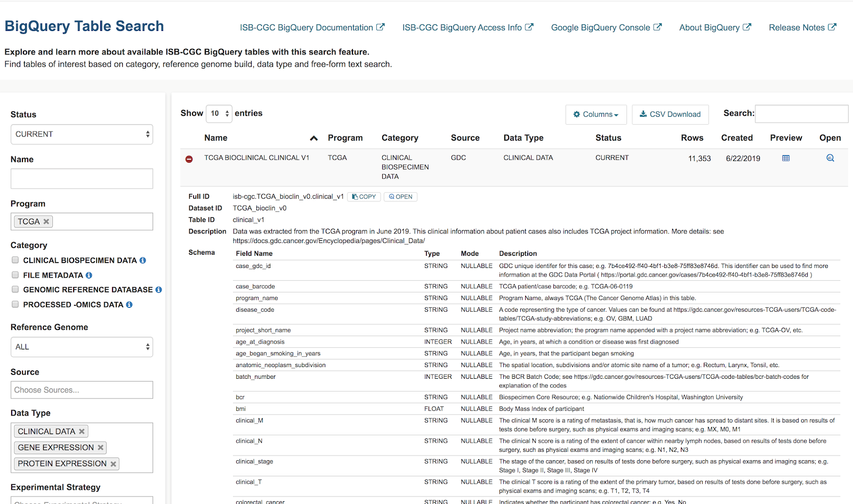Screen dimensions: 853x504
Task: Sort the table by Name column
Action: pyautogui.click(x=216, y=138)
